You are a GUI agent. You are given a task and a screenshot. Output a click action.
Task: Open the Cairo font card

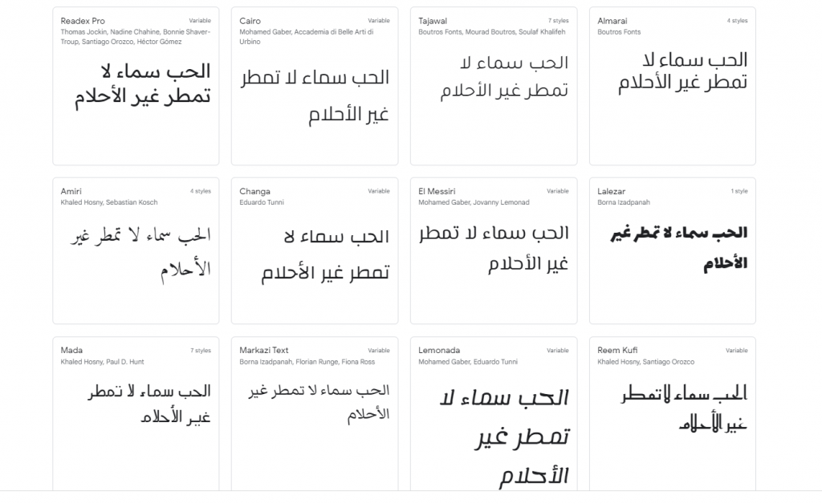(315, 87)
